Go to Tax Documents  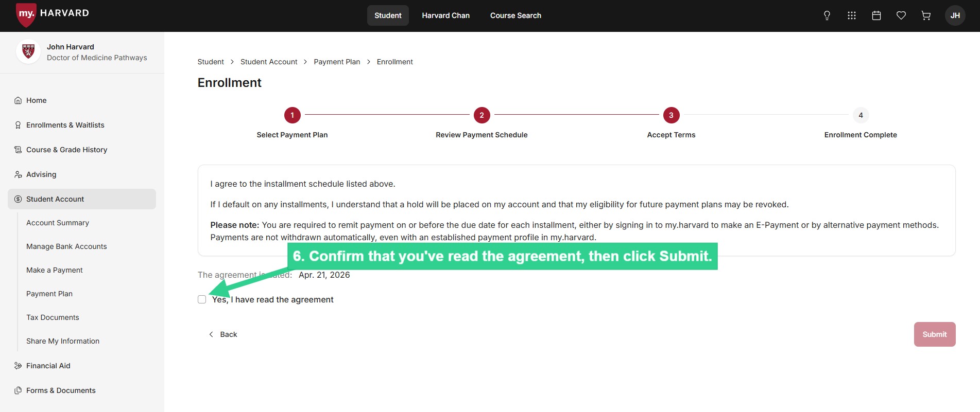[x=53, y=317]
